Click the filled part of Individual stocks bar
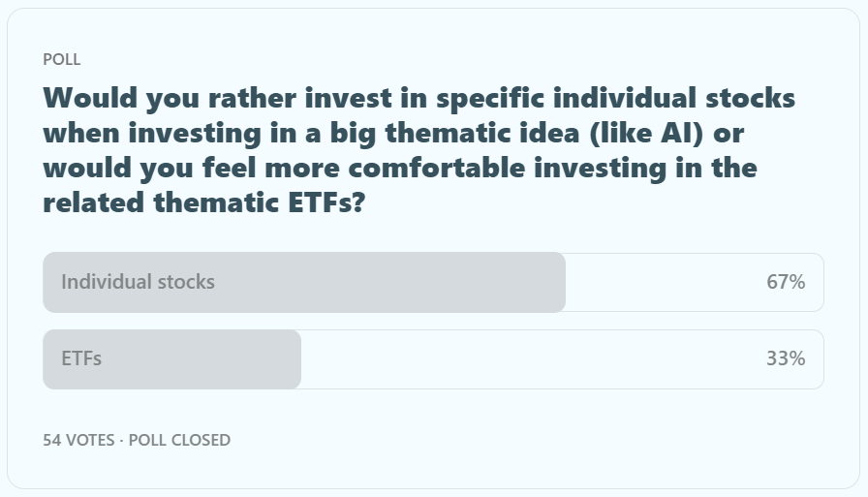The width and height of the screenshot is (868, 497). pyautogui.click(x=387, y=283)
